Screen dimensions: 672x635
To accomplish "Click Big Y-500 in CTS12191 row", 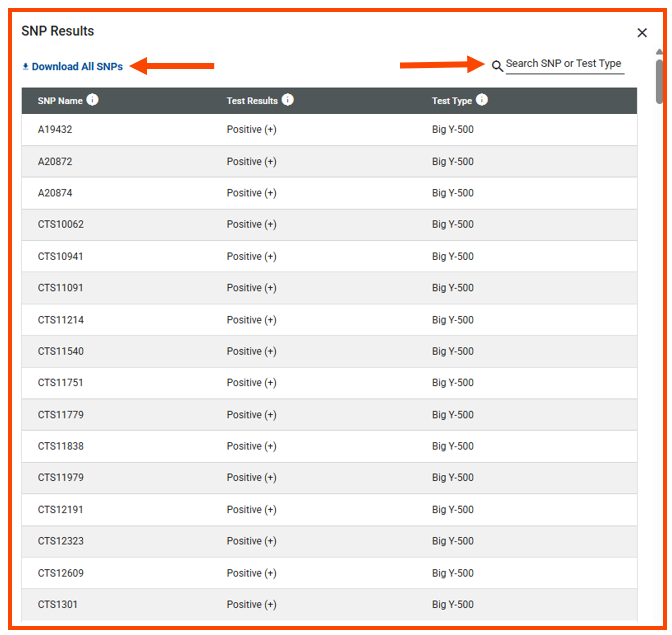I will point(453,509).
